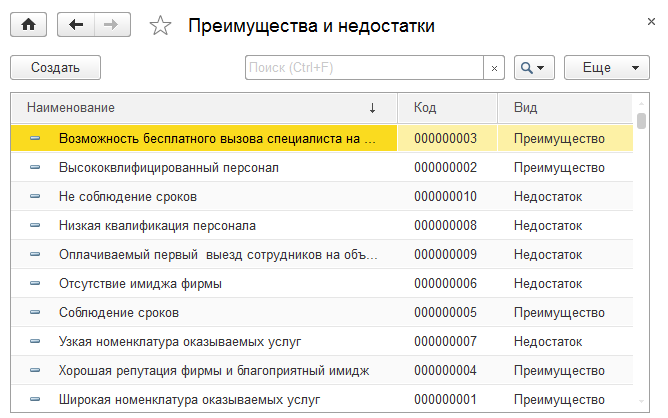The width and height of the screenshot is (668, 418).
Task: Select the Не соблюдение сроков row
Action: [322, 196]
